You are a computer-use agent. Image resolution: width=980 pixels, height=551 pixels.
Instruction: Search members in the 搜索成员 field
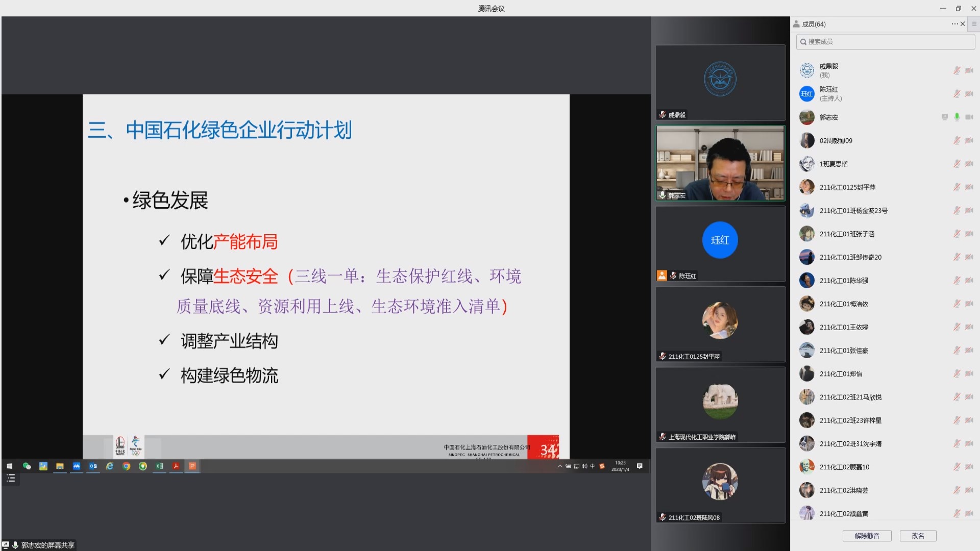click(886, 42)
